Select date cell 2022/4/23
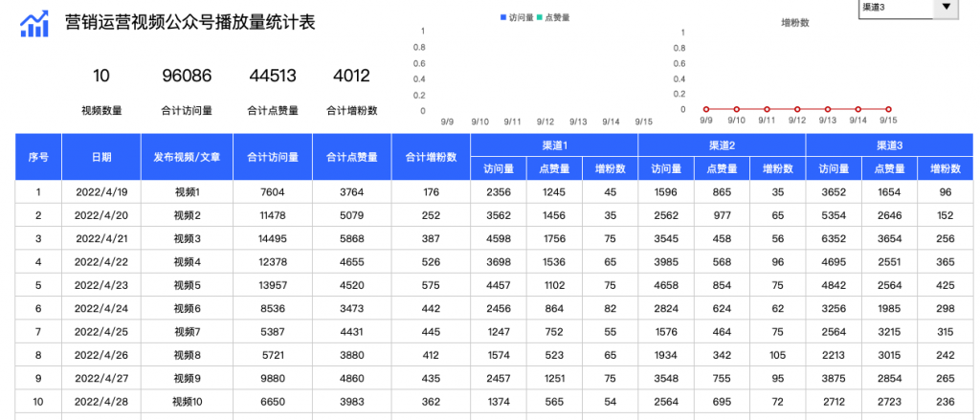 coord(101,285)
